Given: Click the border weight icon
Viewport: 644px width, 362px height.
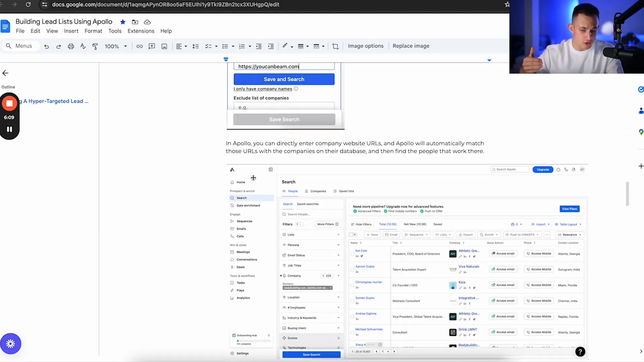Looking at the screenshot, I should (x=301, y=46).
